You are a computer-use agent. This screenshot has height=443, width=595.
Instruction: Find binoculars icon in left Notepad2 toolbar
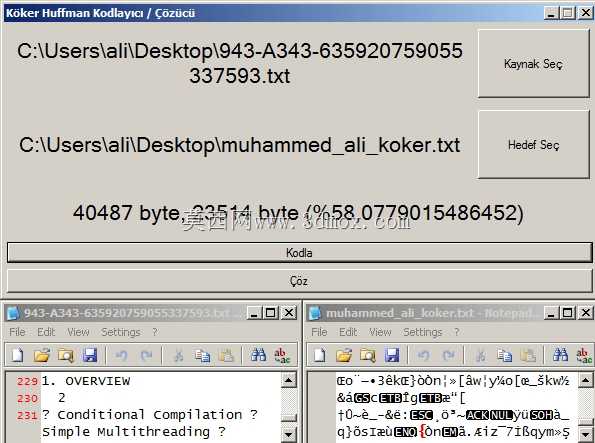258,355
